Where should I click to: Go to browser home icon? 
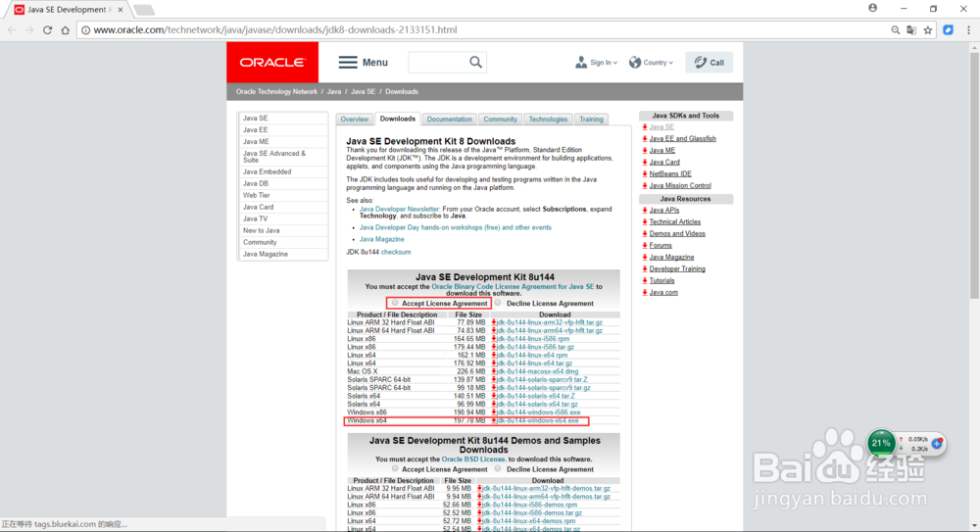pos(65,30)
